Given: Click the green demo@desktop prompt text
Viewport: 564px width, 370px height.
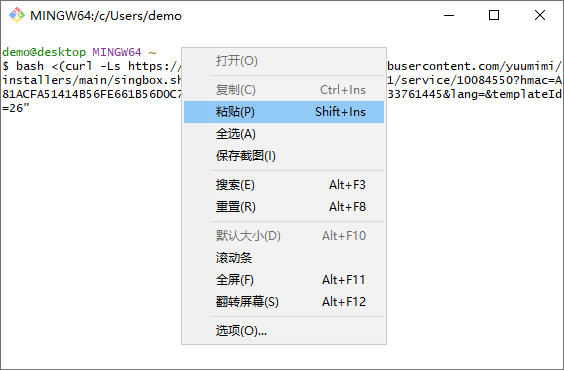Looking at the screenshot, I should click(x=44, y=52).
